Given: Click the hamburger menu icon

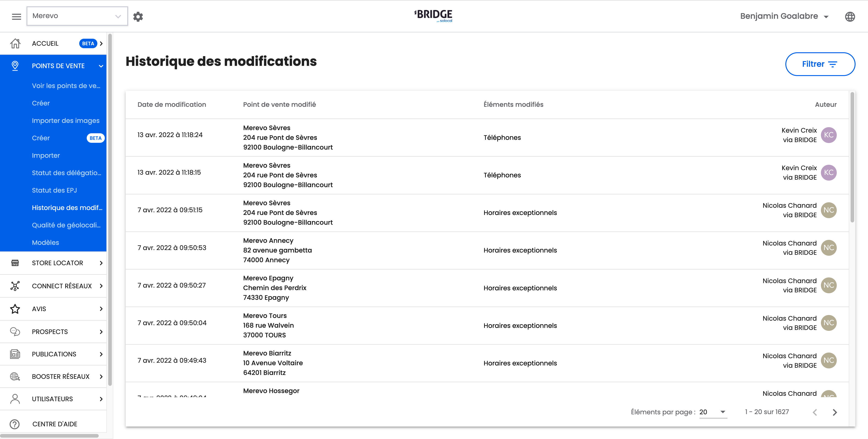Looking at the screenshot, I should (x=16, y=16).
